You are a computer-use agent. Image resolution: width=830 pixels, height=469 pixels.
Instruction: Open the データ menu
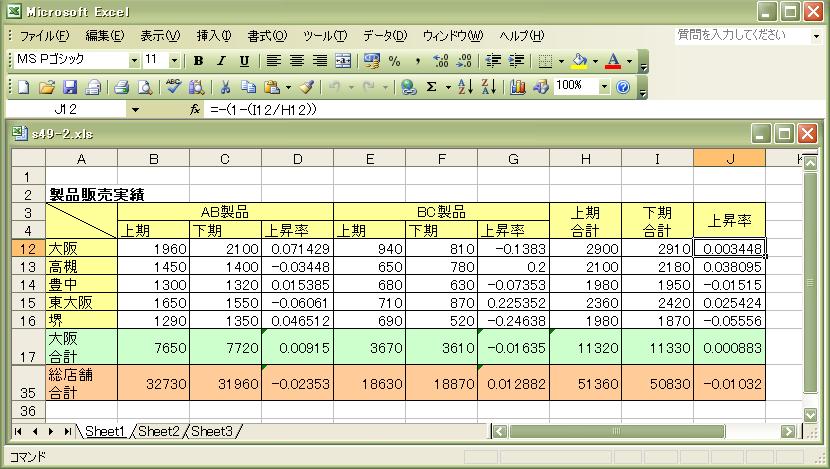[385, 36]
